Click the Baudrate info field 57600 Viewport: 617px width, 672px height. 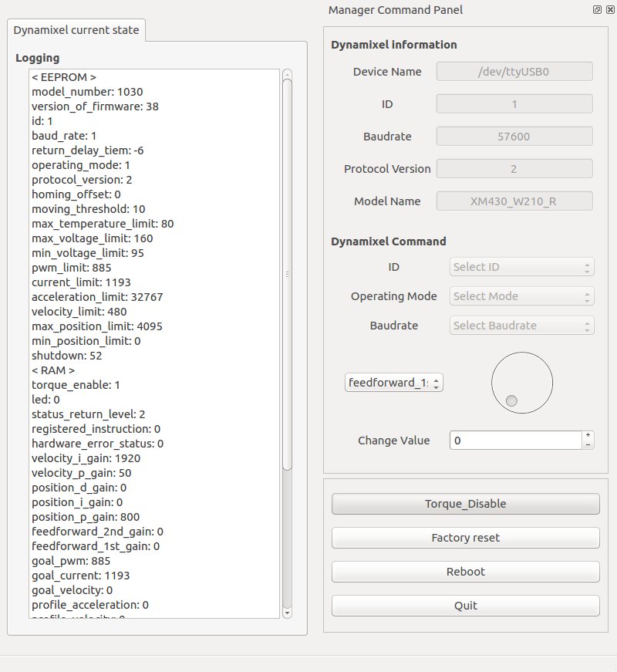tap(514, 137)
